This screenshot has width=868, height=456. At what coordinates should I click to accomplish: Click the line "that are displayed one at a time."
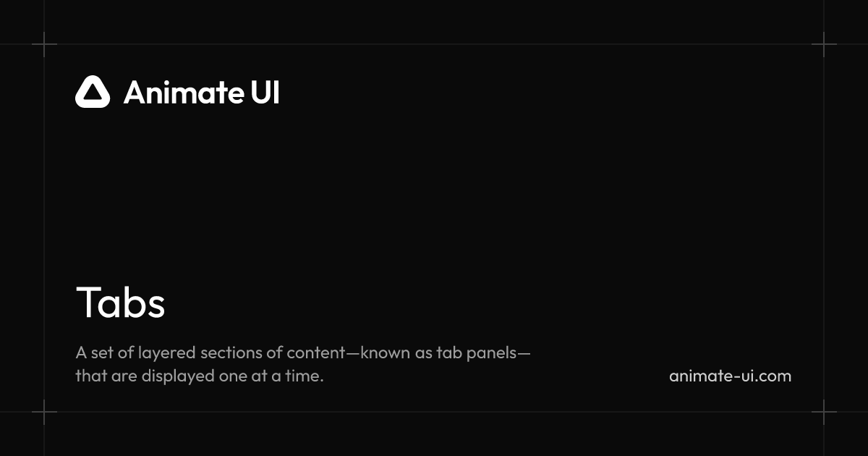pos(199,376)
